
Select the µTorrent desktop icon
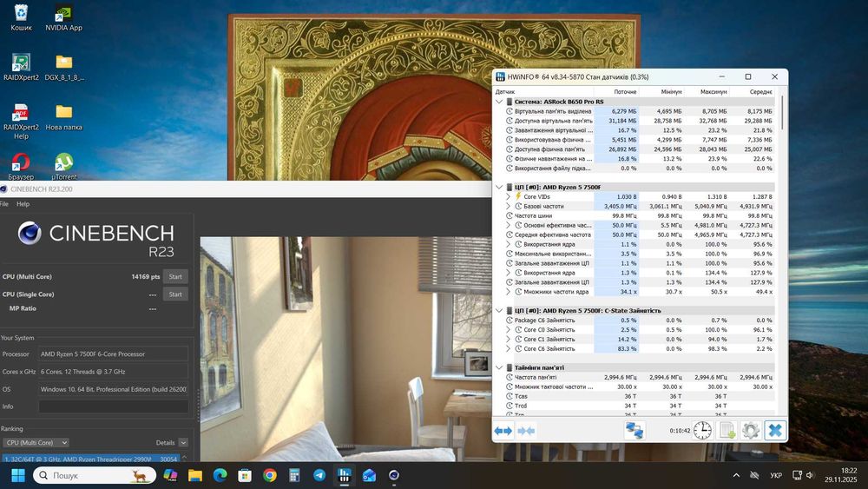coord(63,166)
